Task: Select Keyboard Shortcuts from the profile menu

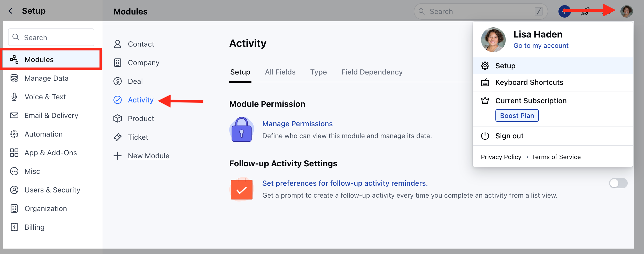Action: point(529,82)
